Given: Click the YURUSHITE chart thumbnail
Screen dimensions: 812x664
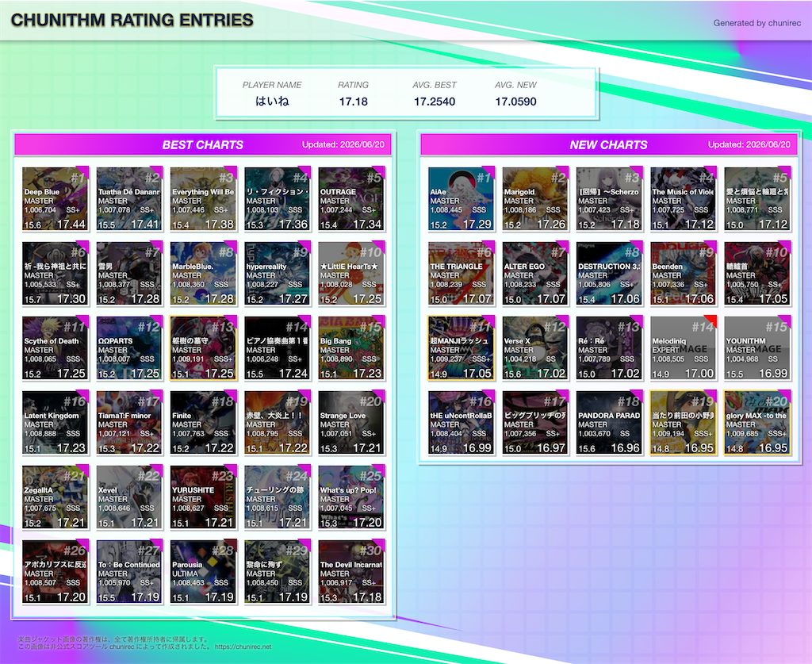Looking at the screenshot, I should point(204,497).
